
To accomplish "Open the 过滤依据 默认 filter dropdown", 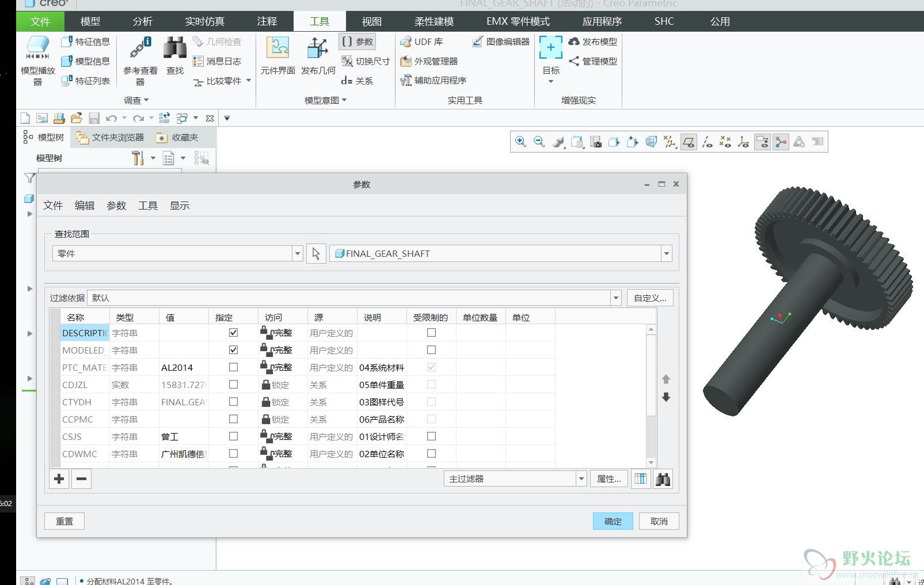I will coord(616,298).
